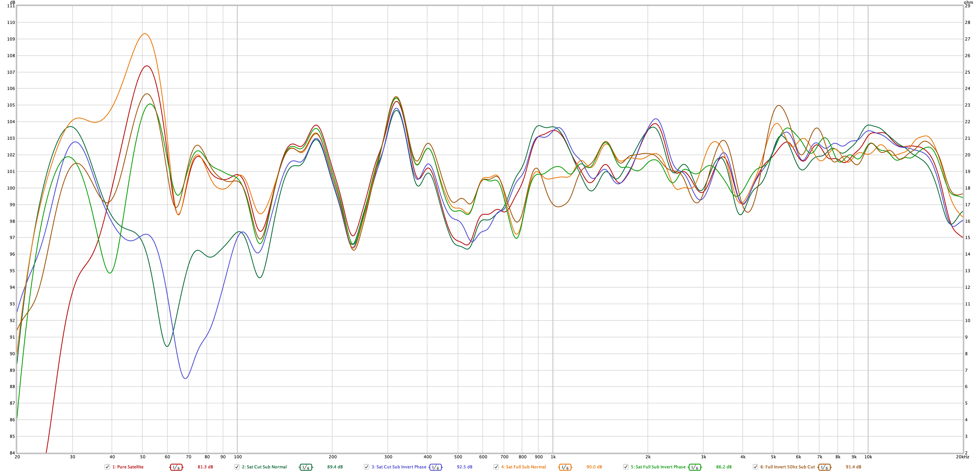980x473 pixels.
Task: Select the '1: Pure Satellite' legend label
Action: click(128, 467)
